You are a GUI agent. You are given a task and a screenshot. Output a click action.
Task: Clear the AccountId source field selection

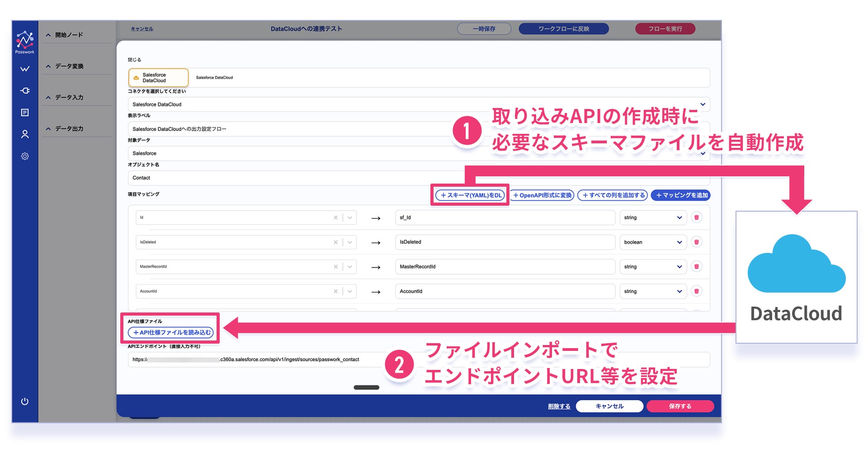pos(335,291)
